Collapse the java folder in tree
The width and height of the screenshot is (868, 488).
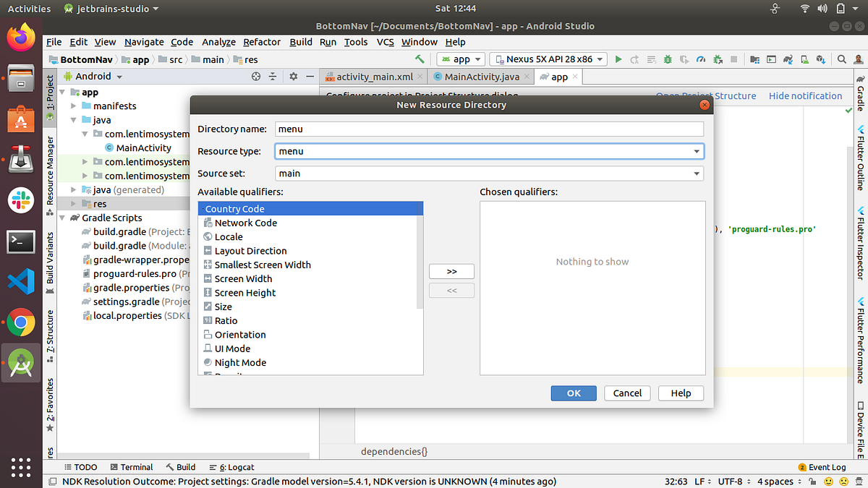coord(74,120)
